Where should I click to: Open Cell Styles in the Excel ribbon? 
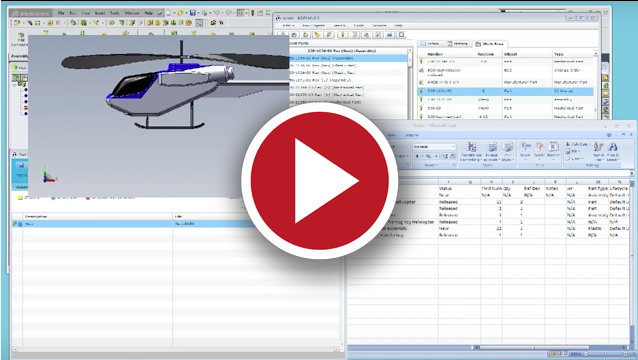507,152
